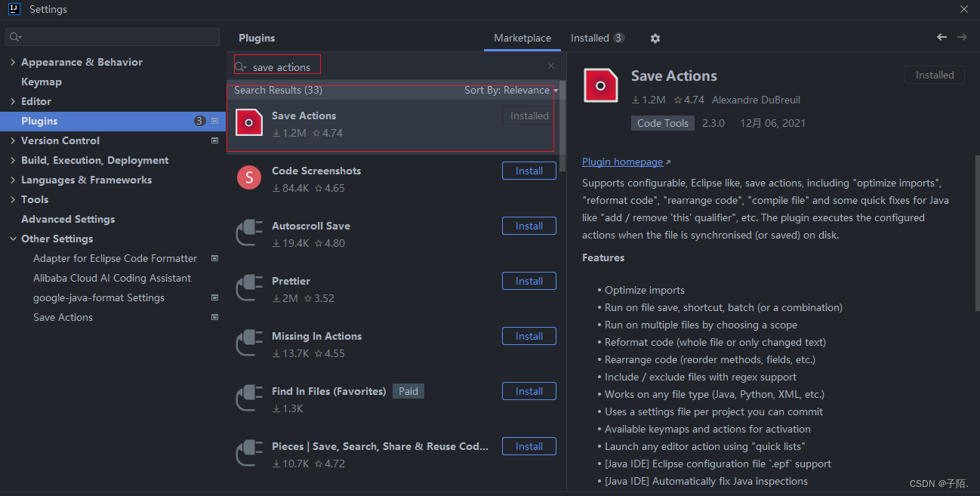Click project icon beside google-java-format Settings
The width and height of the screenshot is (980, 496).
point(214,297)
